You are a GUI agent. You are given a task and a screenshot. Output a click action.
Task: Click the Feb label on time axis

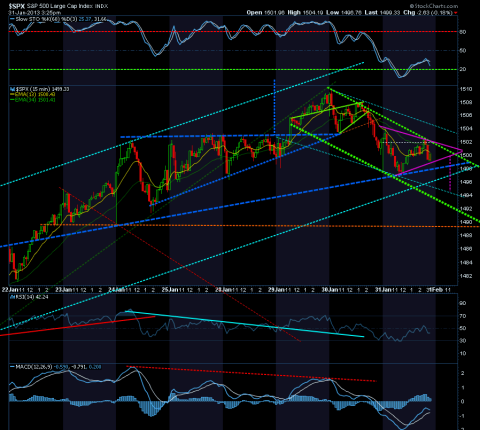pyautogui.click(x=437, y=290)
